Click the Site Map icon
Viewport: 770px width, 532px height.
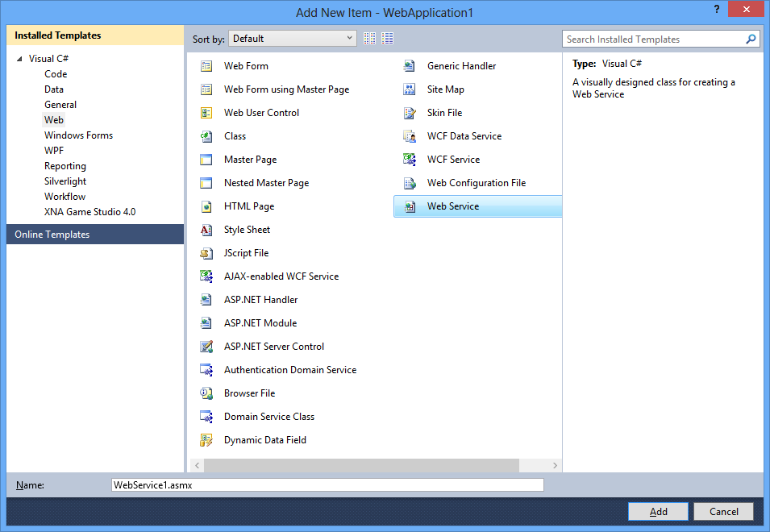click(x=410, y=89)
